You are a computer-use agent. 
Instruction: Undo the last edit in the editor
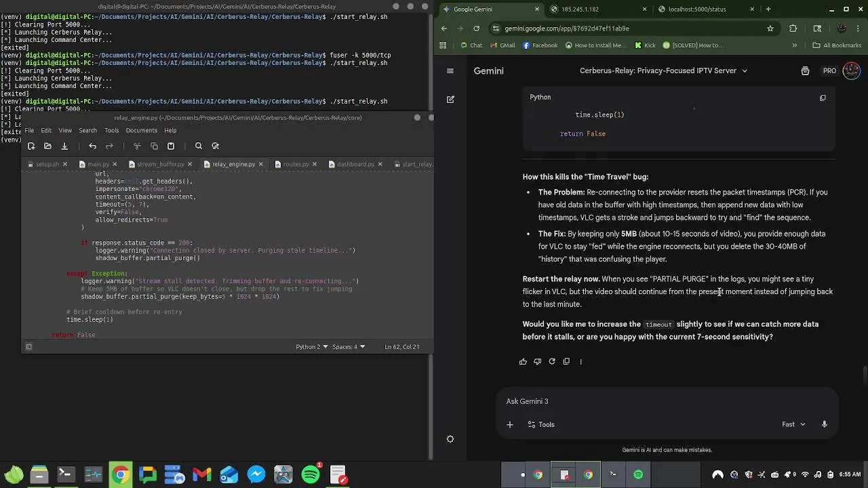(92, 146)
